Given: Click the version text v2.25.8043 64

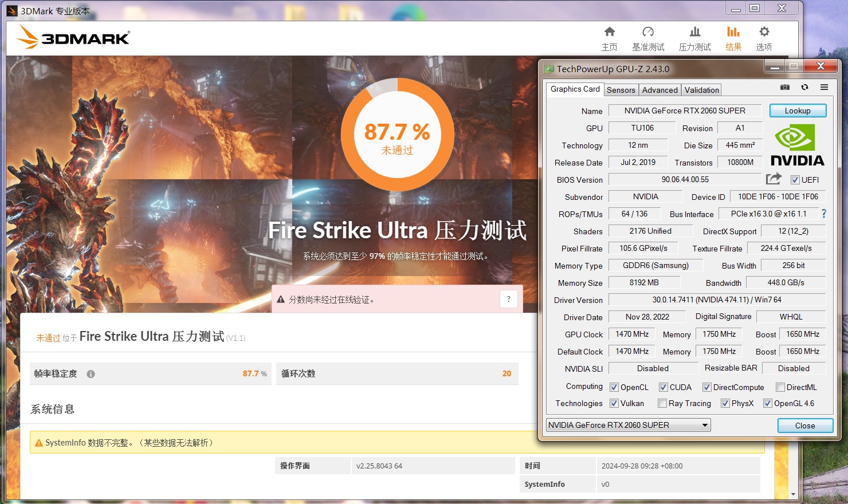Looking at the screenshot, I should pyautogui.click(x=379, y=466).
